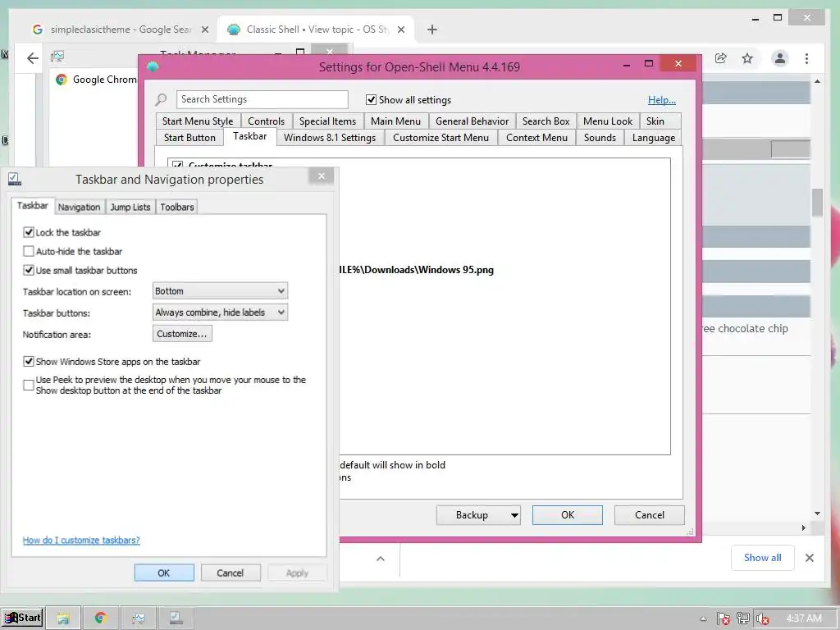Open the Windows 8.1 Settings tab
This screenshot has width=840, height=630.
330,138
